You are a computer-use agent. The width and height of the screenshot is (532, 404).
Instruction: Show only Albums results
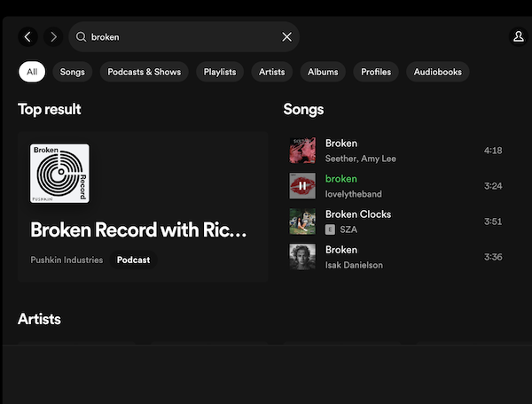323,72
